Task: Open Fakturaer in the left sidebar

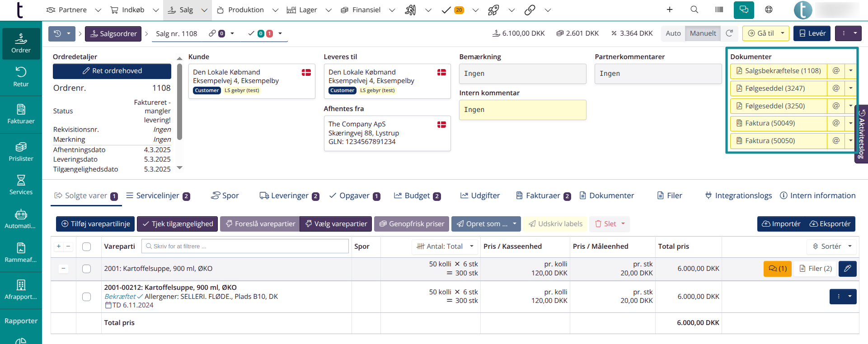Action: tap(21, 114)
